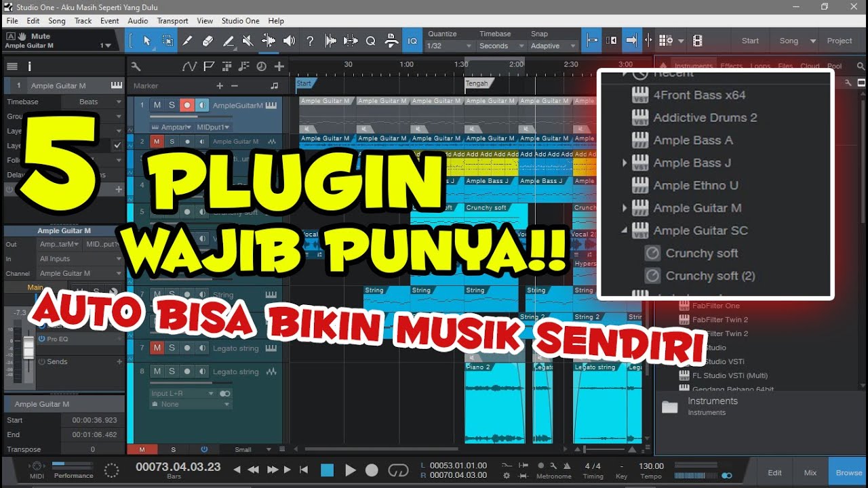The image size is (868, 488).
Task: Open the question mark help icon
Action: [x=310, y=41]
